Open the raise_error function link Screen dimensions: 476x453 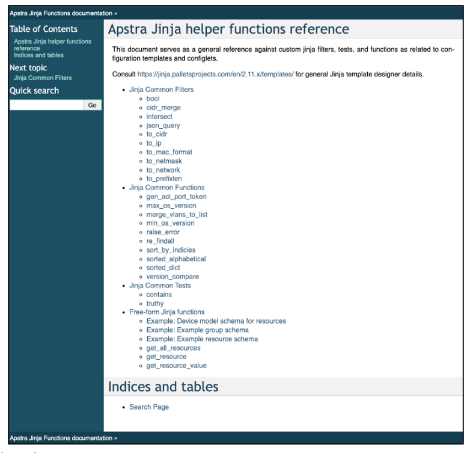(163, 232)
